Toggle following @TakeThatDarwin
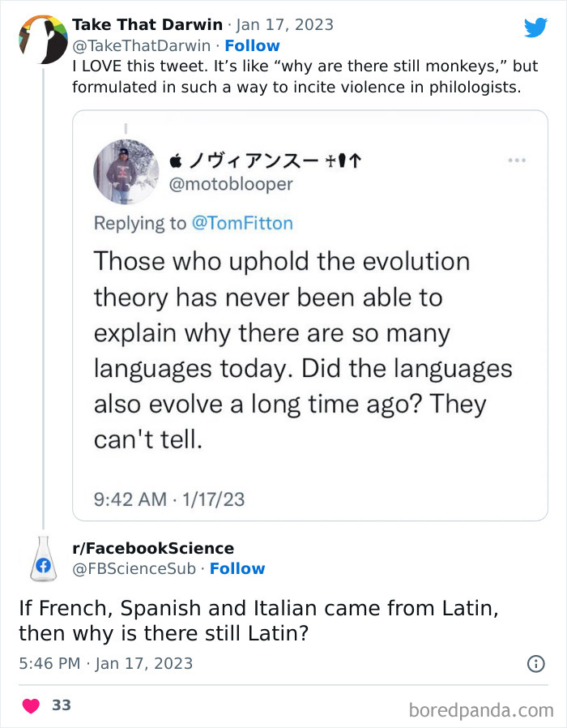 [253, 45]
